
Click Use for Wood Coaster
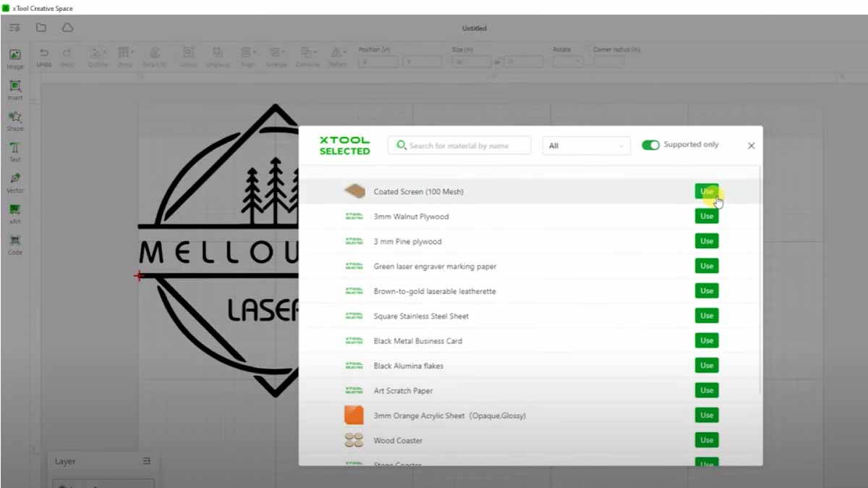tap(706, 440)
